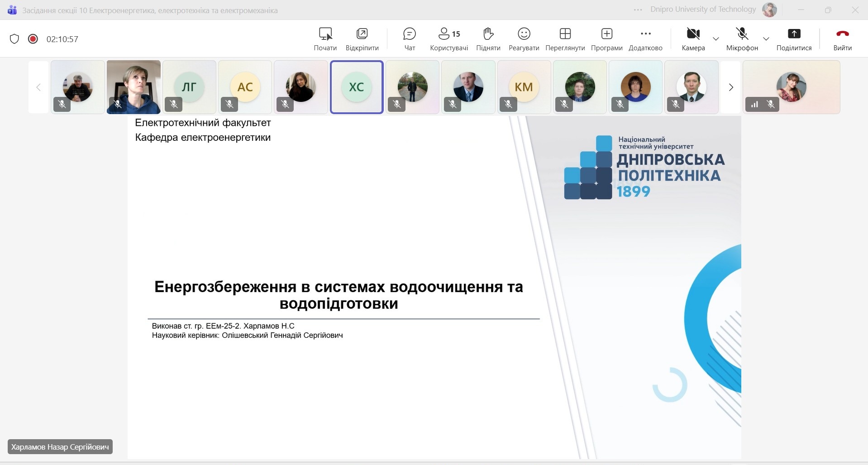This screenshot has width=868, height=465.
Task: Raise your hand with Підняти
Action: coord(488,39)
